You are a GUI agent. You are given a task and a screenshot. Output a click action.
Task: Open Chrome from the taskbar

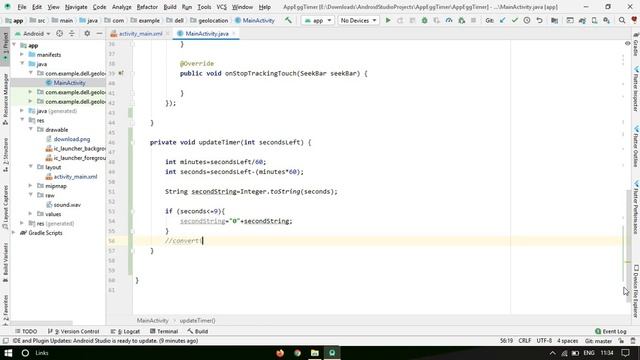pyautogui.click(x=298, y=353)
